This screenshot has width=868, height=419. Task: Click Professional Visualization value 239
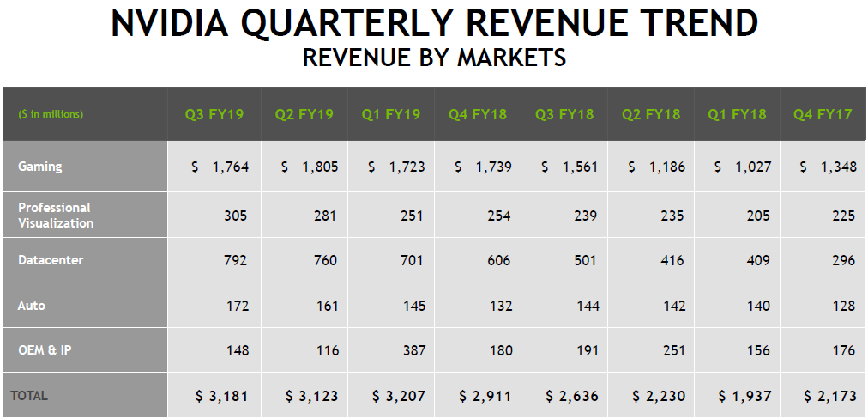click(x=586, y=216)
